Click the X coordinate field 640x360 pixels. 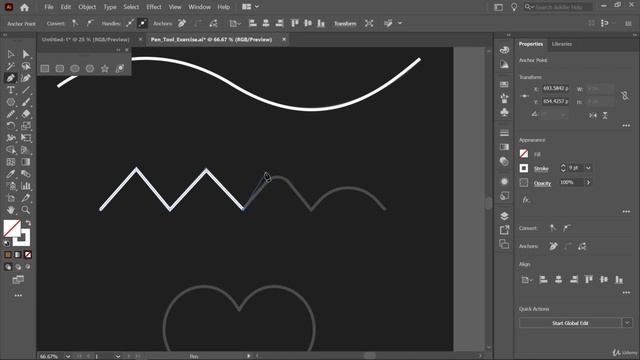click(x=555, y=89)
